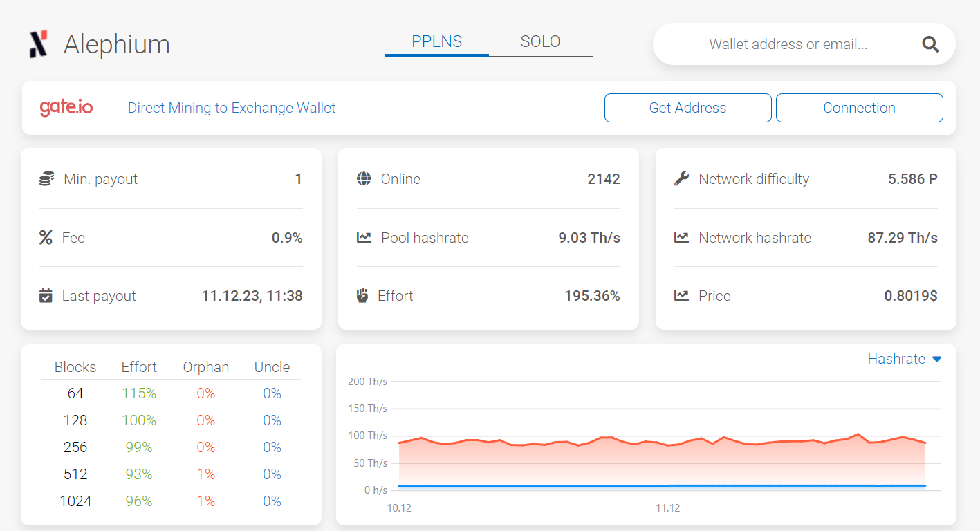The width and height of the screenshot is (980, 531).
Task: Click the Min. payout coins icon
Action: click(x=46, y=178)
